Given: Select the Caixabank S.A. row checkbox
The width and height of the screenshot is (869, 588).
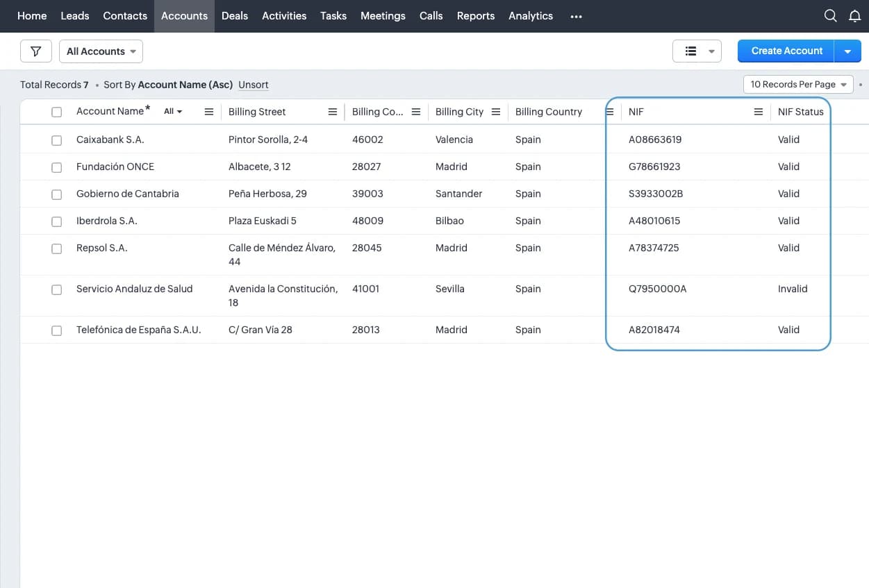Looking at the screenshot, I should point(57,140).
